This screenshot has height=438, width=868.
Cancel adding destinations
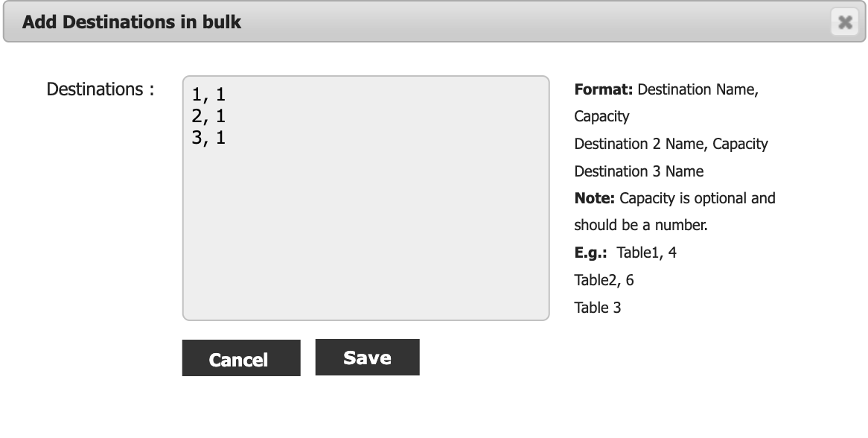pyautogui.click(x=241, y=358)
